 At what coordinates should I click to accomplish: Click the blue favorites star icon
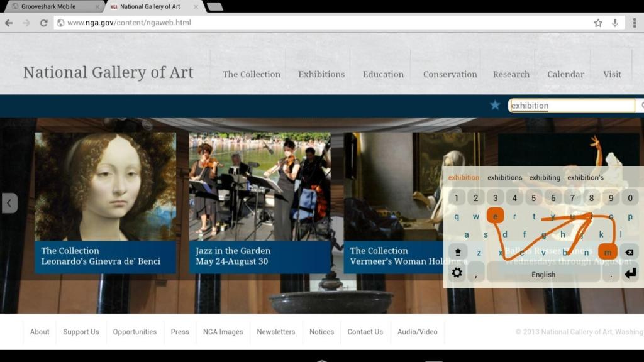tap(495, 105)
